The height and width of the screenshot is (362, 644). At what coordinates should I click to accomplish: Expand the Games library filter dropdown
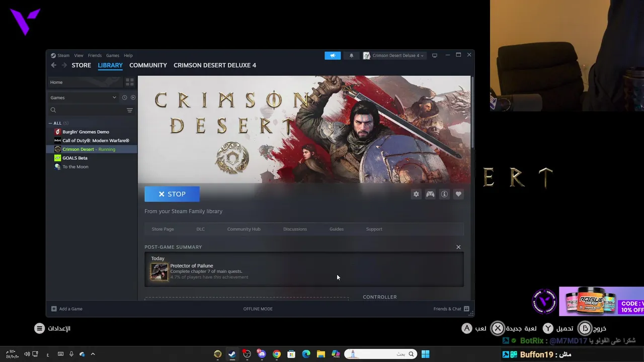coord(83,98)
